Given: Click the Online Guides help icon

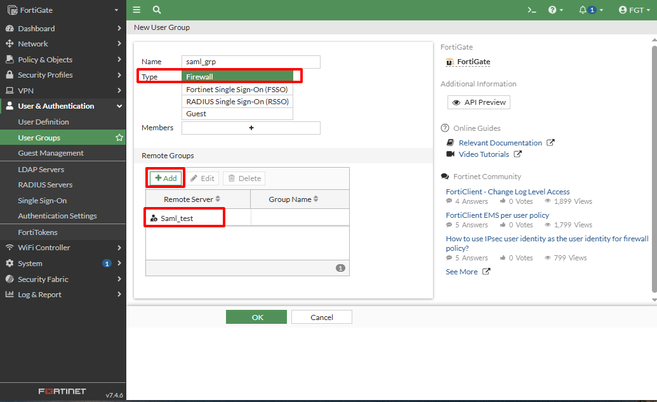Looking at the screenshot, I should (x=445, y=128).
